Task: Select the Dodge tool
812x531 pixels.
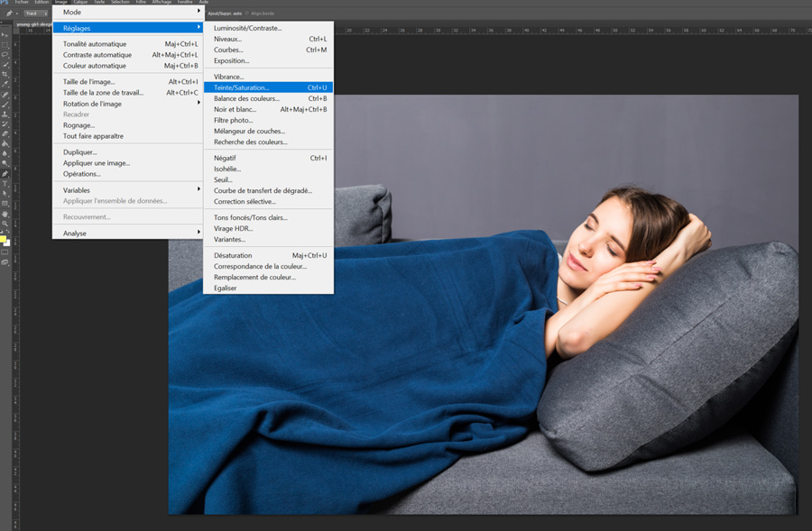Action: click(x=5, y=163)
